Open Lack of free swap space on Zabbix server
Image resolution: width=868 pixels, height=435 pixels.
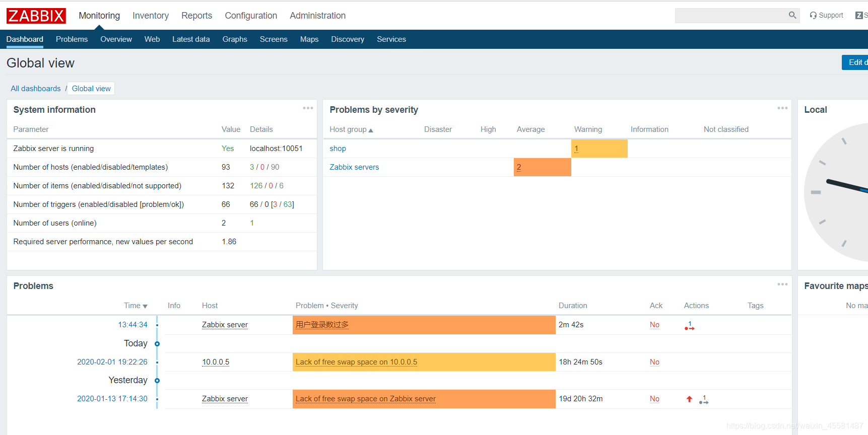click(366, 399)
